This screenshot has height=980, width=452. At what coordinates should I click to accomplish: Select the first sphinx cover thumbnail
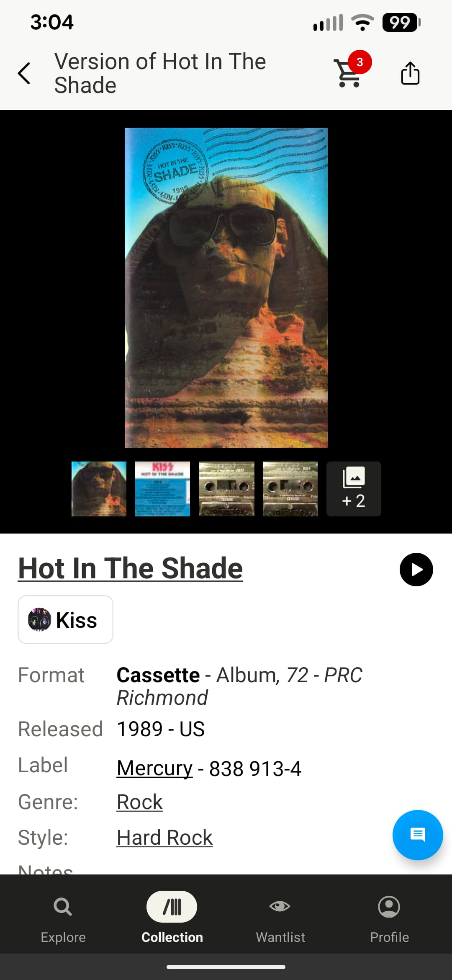pos(99,489)
